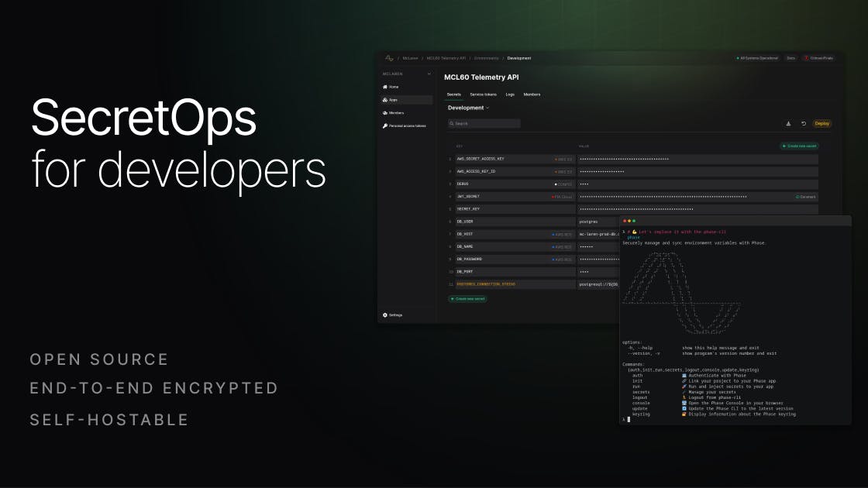This screenshot has height=488, width=868.
Task: Select the Apps item in the sidebar
Action: point(406,100)
